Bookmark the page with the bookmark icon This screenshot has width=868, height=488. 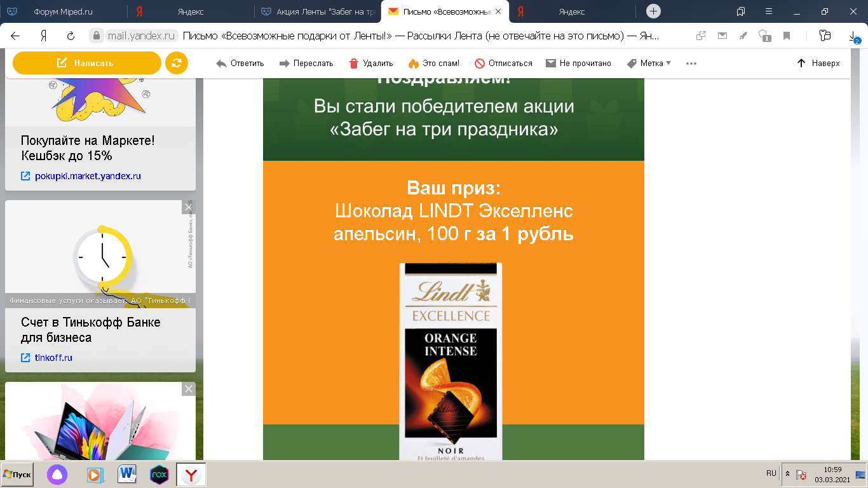[787, 36]
